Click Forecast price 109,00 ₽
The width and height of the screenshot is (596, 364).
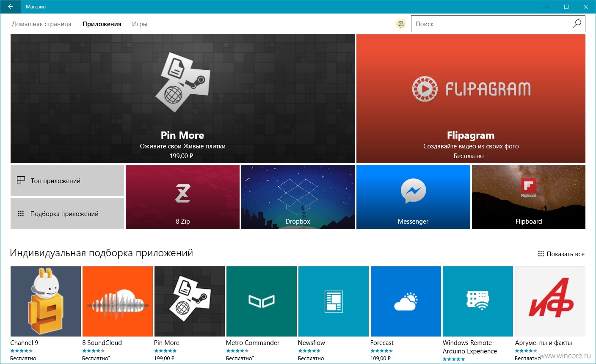click(381, 358)
